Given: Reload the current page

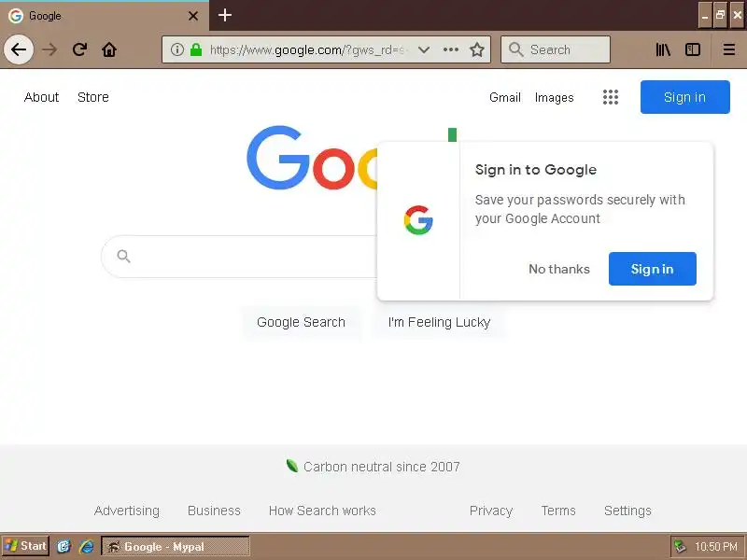Looking at the screenshot, I should tap(79, 49).
